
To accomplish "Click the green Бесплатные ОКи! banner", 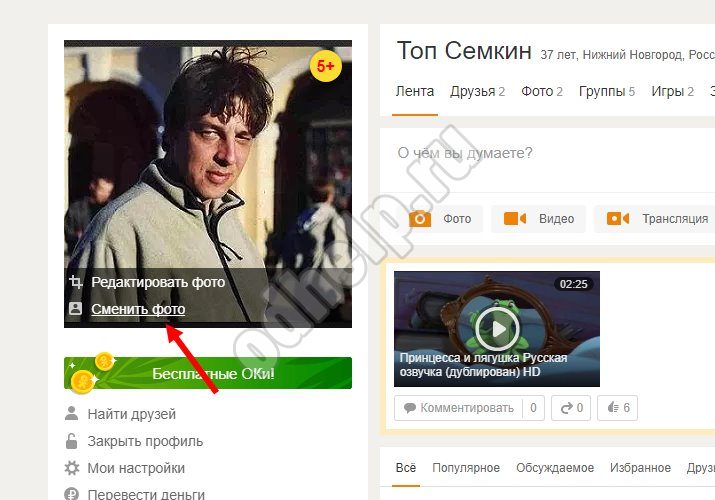I will [208, 373].
